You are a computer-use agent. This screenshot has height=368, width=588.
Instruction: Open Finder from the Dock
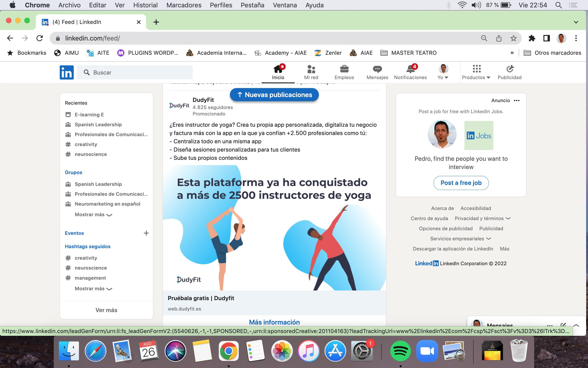69,351
